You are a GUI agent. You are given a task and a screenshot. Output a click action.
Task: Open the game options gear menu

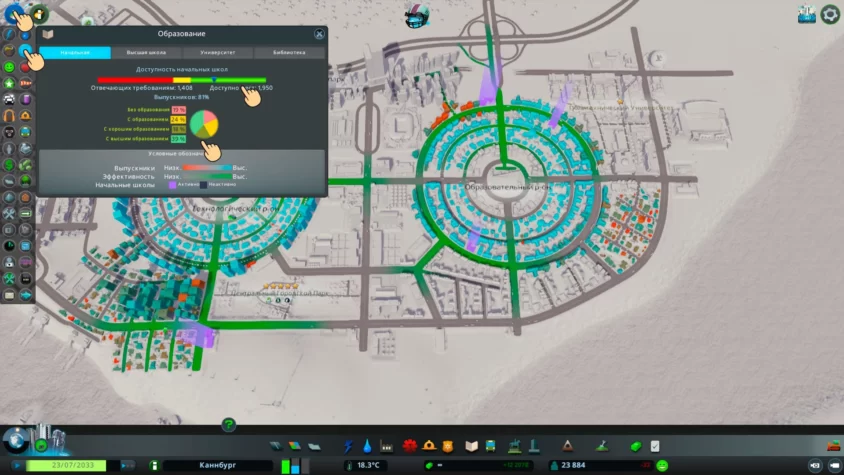[830, 15]
